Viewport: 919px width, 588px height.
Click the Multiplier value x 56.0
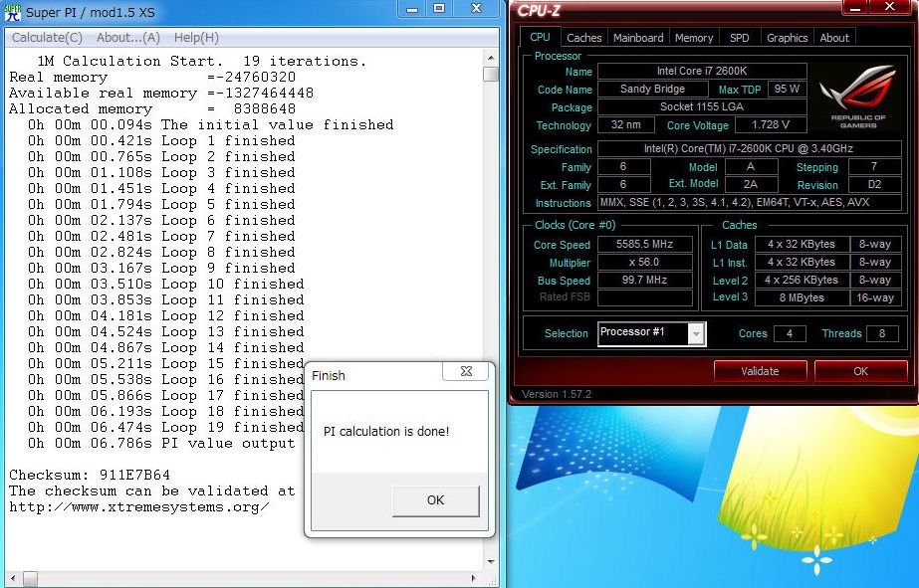(x=644, y=263)
